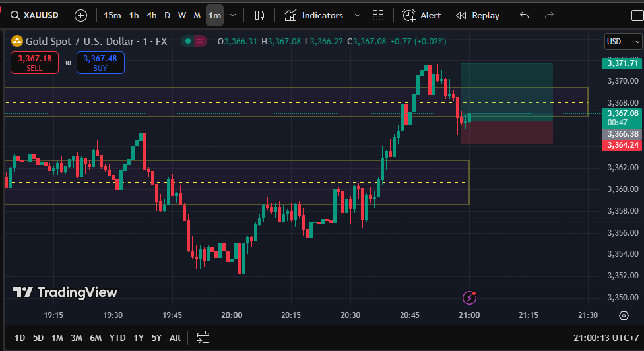
Task: Select the red long position loss zone
Action: [507, 133]
